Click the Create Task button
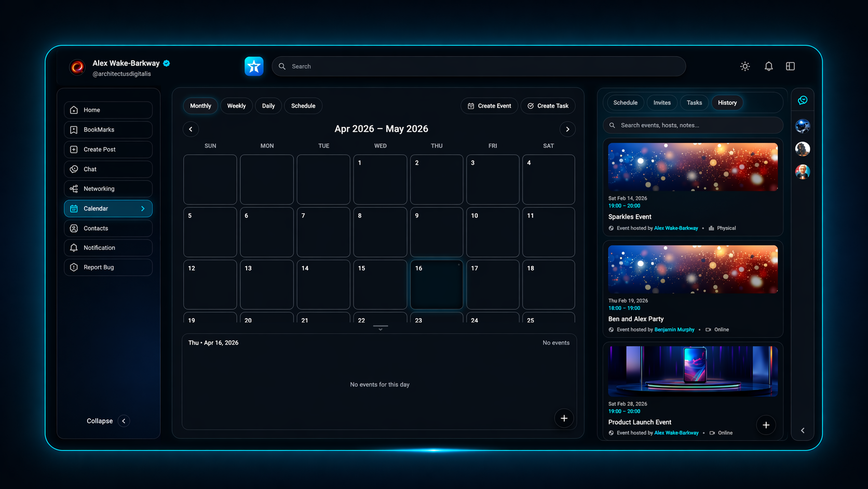 click(548, 106)
